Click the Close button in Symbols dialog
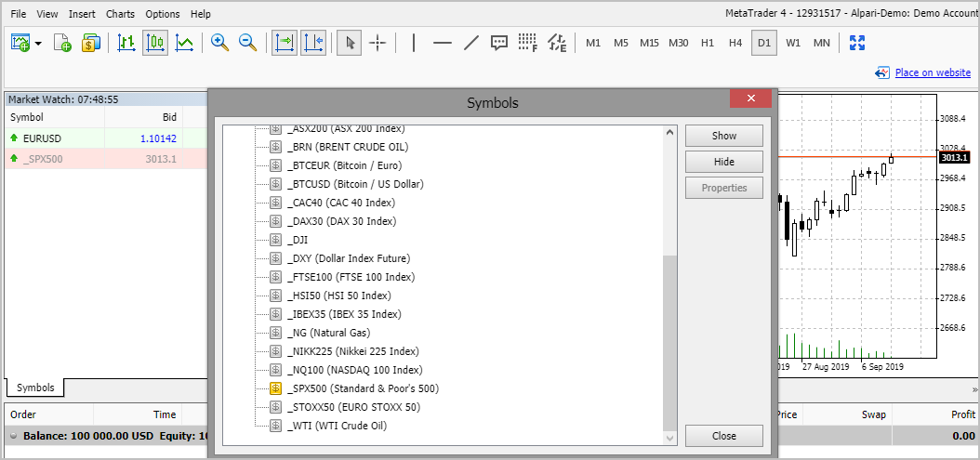This screenshot has height=460, width=980. coord(723,436)
